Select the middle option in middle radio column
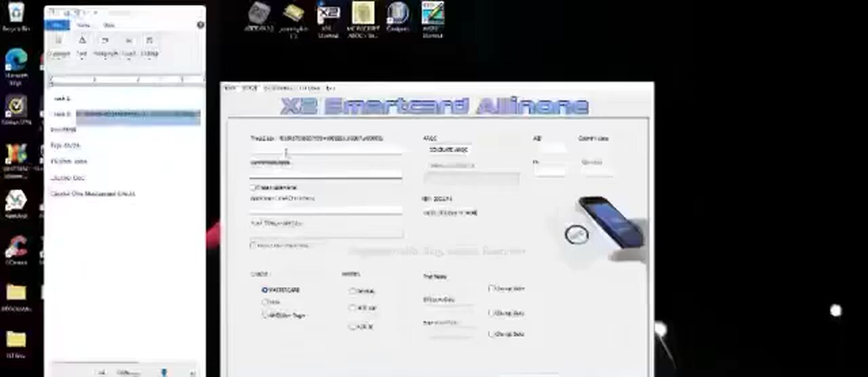 [353, 308]
